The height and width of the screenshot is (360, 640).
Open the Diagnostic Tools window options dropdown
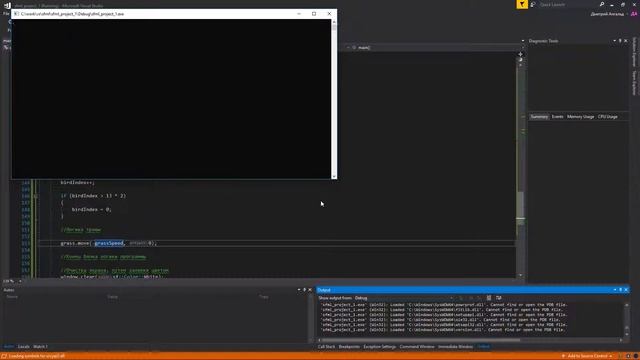[x=614, y=41]
